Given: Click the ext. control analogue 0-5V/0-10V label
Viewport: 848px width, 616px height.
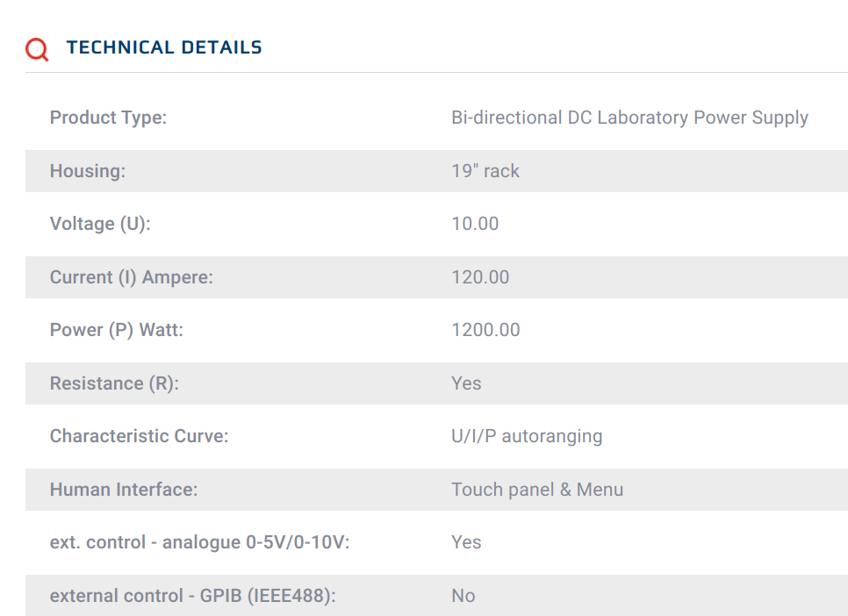Looking at the screenshot, I should tap(199, 542).
